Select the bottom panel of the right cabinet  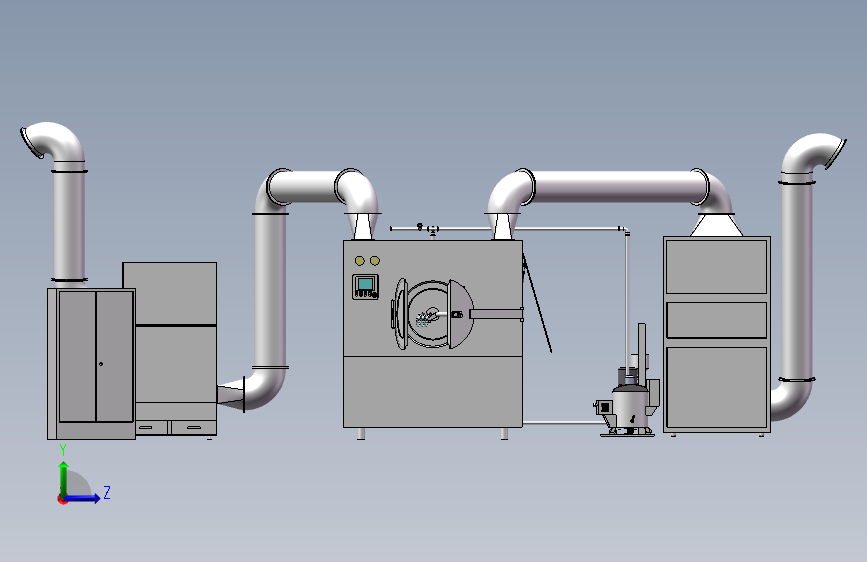click(x=717, y=387)
